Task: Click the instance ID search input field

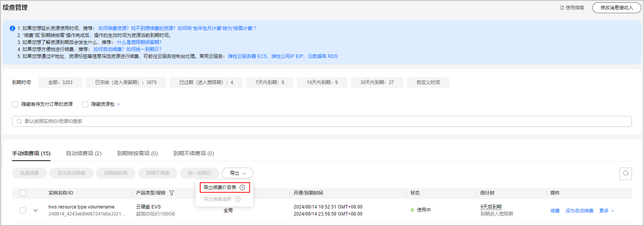Action: click(x=322, y=121)
